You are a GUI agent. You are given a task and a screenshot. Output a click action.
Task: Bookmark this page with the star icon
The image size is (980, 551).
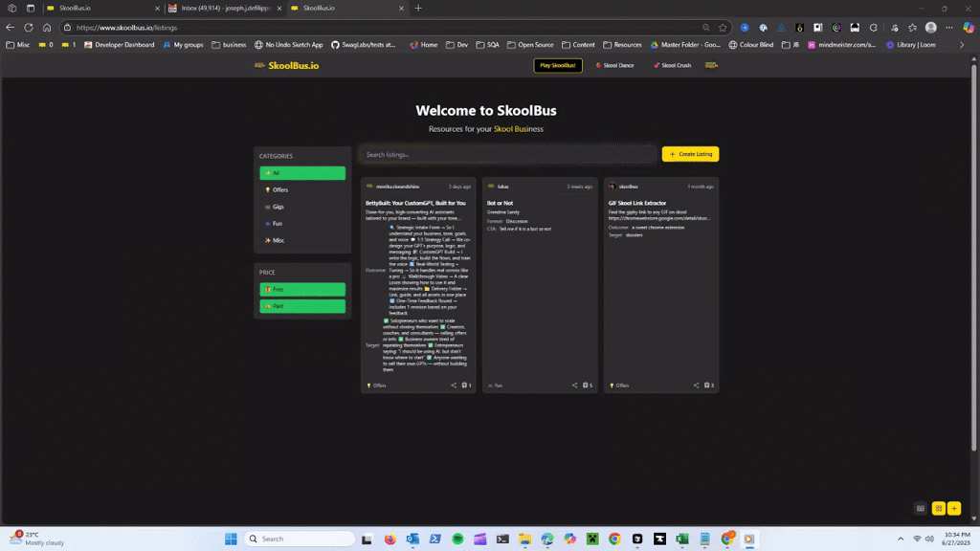click(x=724, y=28)
